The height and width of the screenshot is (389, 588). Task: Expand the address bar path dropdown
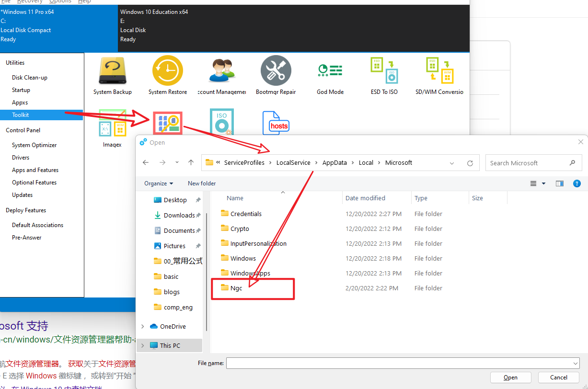coord(452,163)
